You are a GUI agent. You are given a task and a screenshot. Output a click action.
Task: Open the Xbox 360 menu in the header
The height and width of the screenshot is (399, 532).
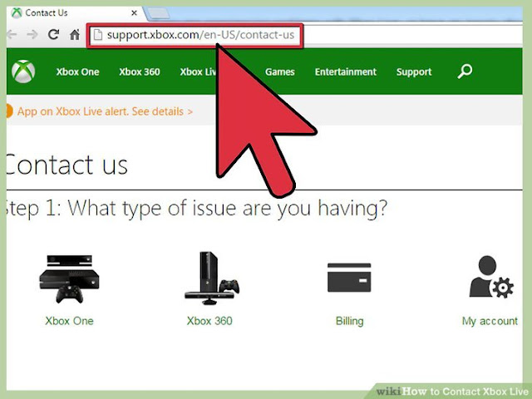140,72
